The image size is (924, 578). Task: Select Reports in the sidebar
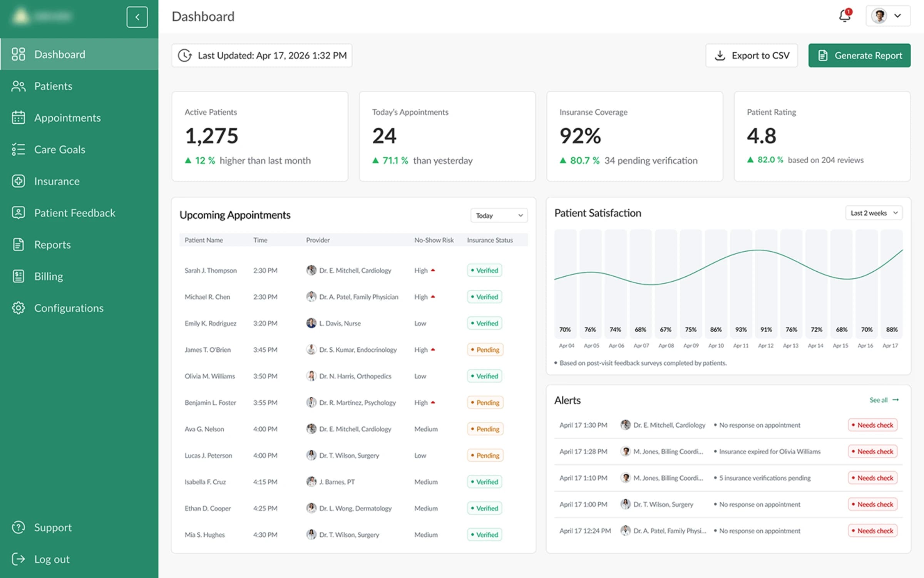[79, 245]
